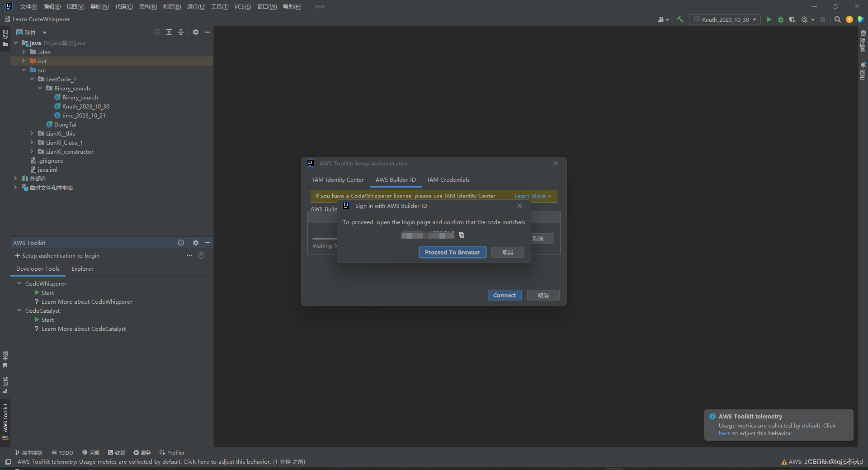
Task: Click Proceed To Browser button
Action: [453, 252]
